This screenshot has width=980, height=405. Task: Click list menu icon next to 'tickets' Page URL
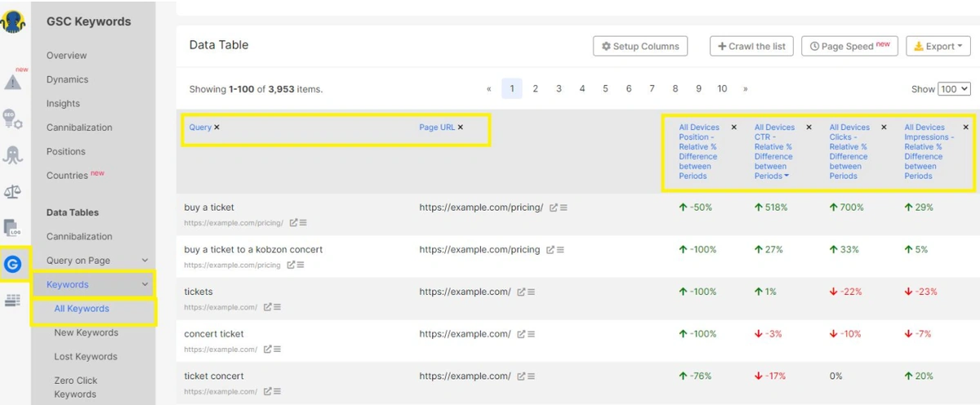pos(532,292)
